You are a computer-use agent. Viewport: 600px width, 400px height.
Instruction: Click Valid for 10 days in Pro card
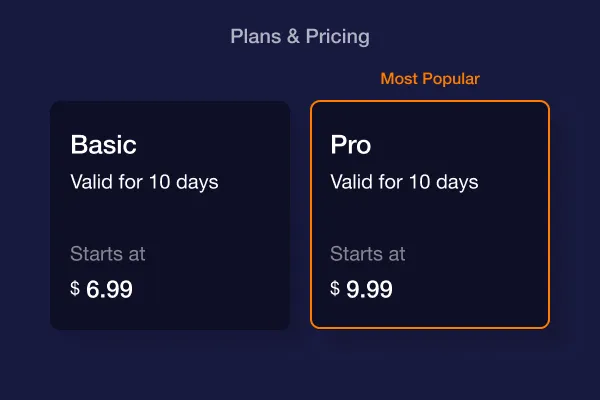pyautogui.click(x=404, y=182)
